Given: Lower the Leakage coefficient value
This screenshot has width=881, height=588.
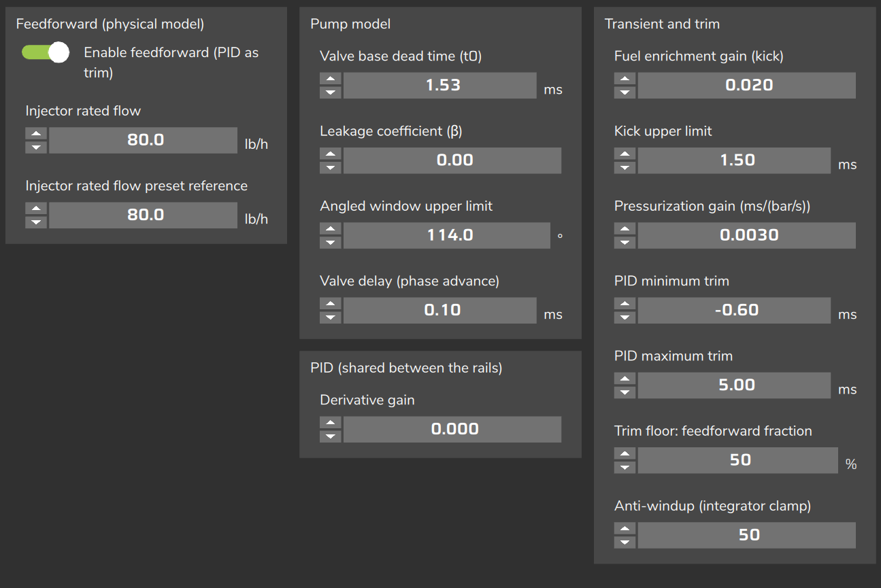Looking at the screenshot, I should (x=331, y=167).
